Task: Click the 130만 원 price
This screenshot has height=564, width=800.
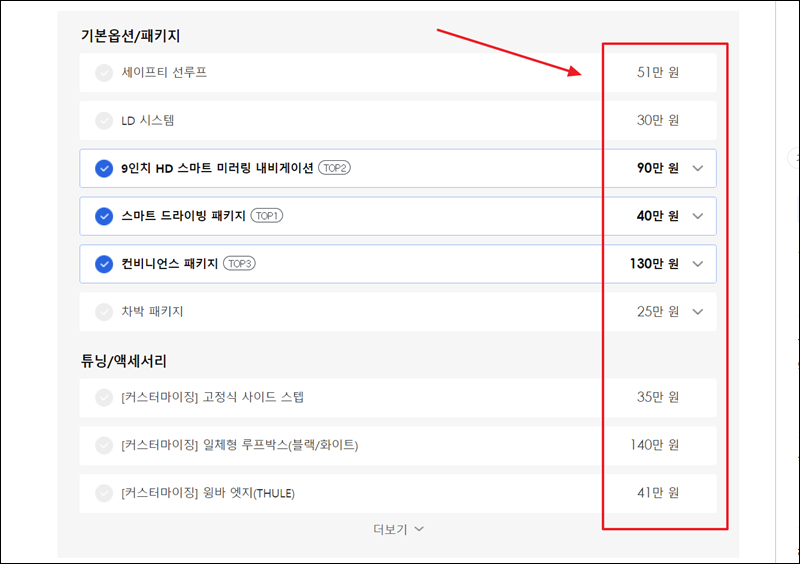Action: (x=654, y=264)
